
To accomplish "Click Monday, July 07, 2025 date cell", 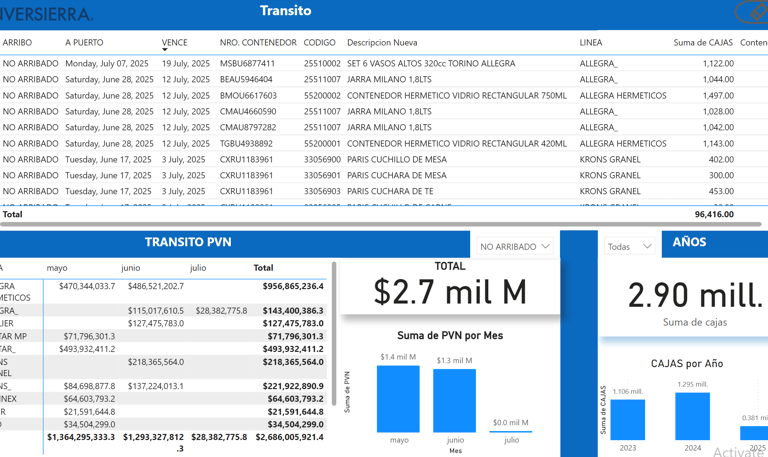I will coord(107,63).
